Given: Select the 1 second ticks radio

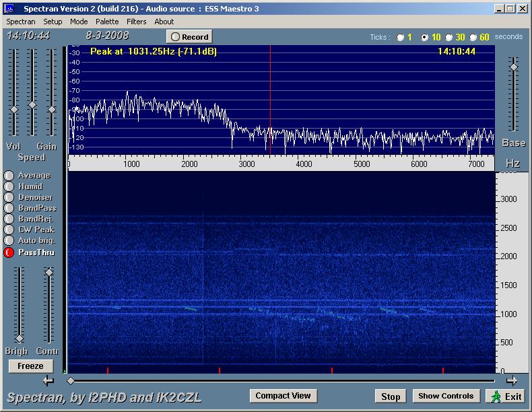Looking at the screenshot, I should point(401,38).
